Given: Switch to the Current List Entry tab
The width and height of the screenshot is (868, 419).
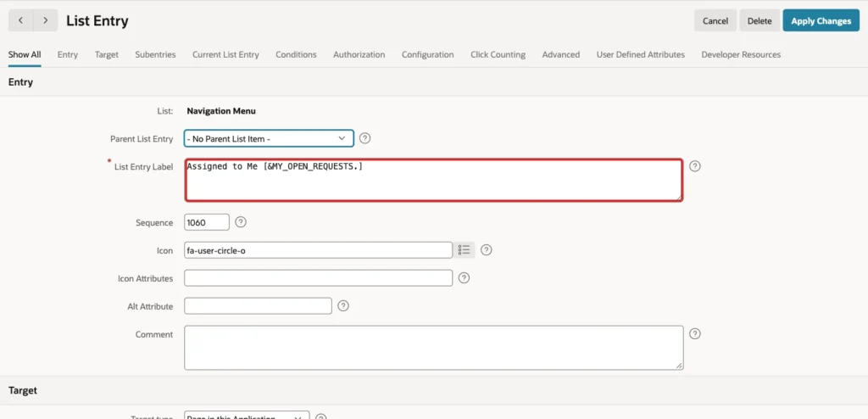Looking at the screenshot, I should click(x=225, y=54).
